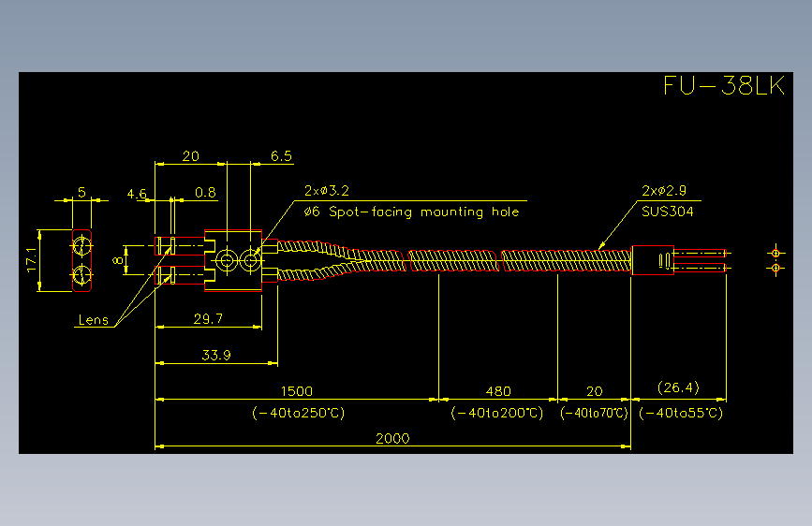812x526 pixels.
Task: Click the 20 dimension above sensor head
Action: (x=190, y=156)
